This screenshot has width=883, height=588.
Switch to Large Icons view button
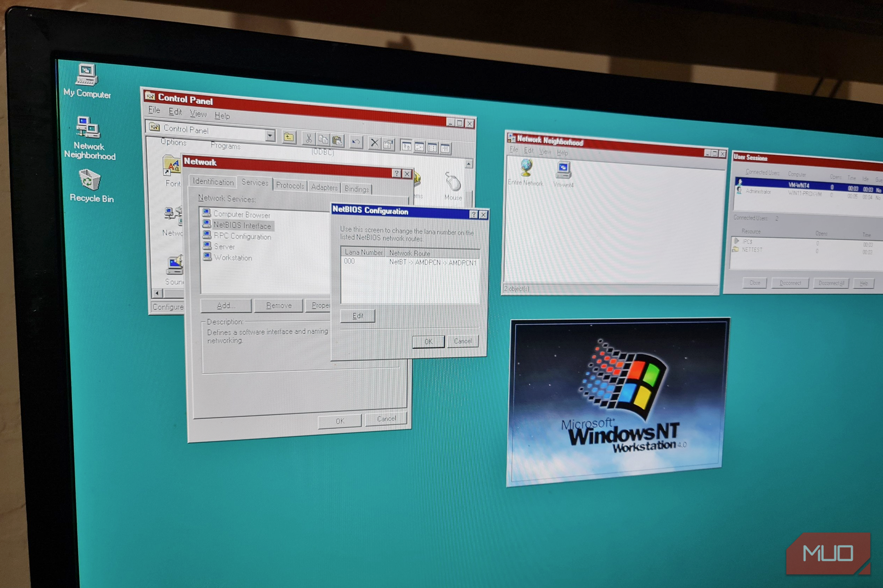(406, 145)
